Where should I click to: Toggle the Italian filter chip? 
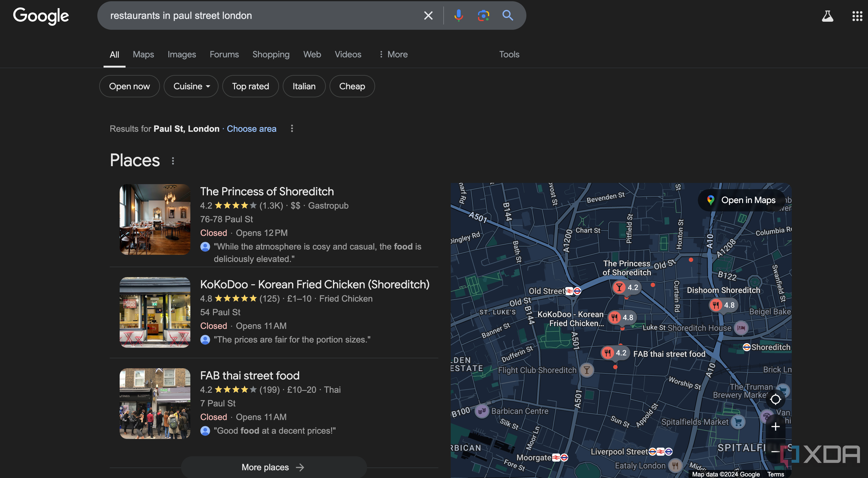point(304,86)
